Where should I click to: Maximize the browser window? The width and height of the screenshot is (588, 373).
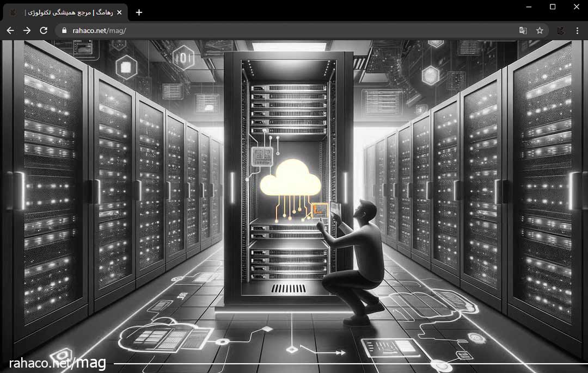pyautogui.click(x=553, y=7)
